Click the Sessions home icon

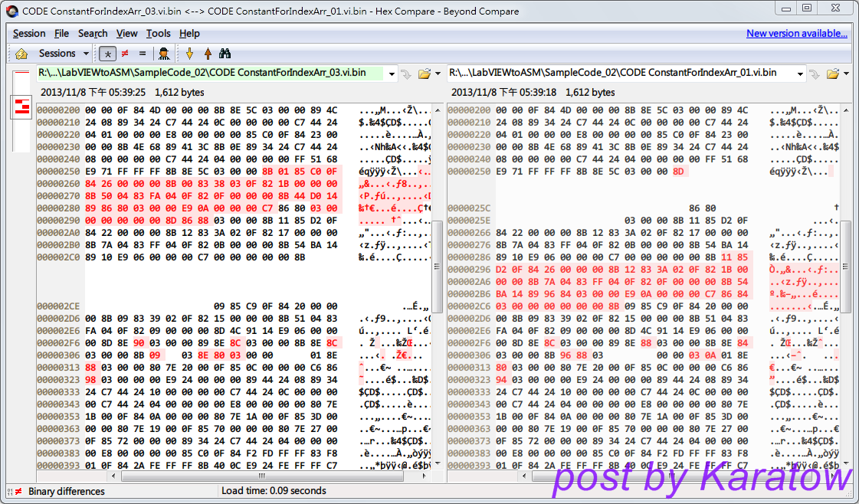coord(21,54)
